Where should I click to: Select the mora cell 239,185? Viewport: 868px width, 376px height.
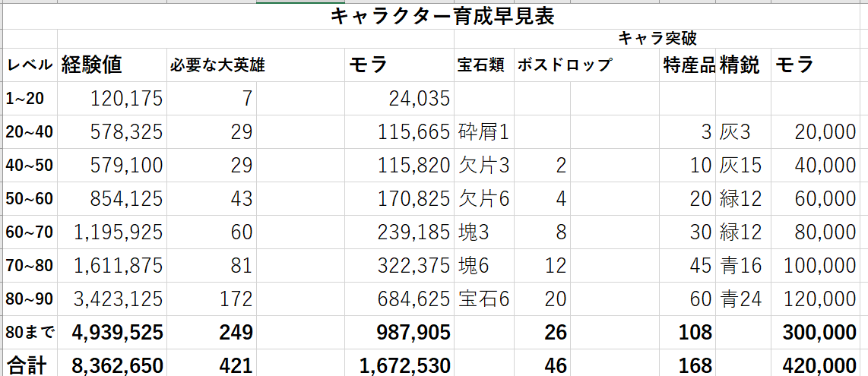pos(399,232)
